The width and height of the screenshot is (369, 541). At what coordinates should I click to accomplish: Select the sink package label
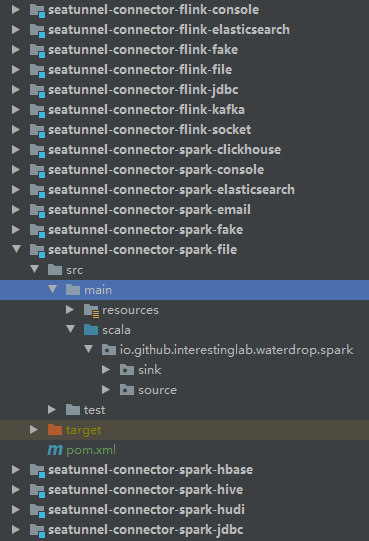pyautogui.click(x=149, y=370)
